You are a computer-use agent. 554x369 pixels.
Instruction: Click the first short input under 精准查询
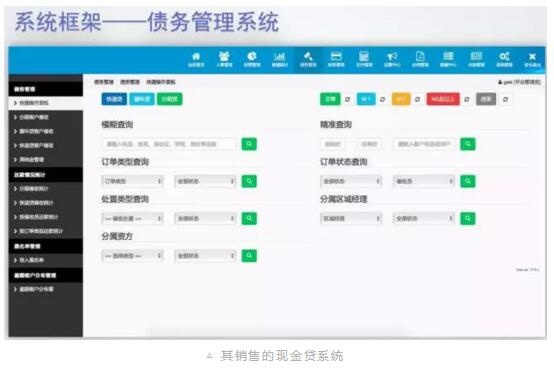[x=333, y=144]
